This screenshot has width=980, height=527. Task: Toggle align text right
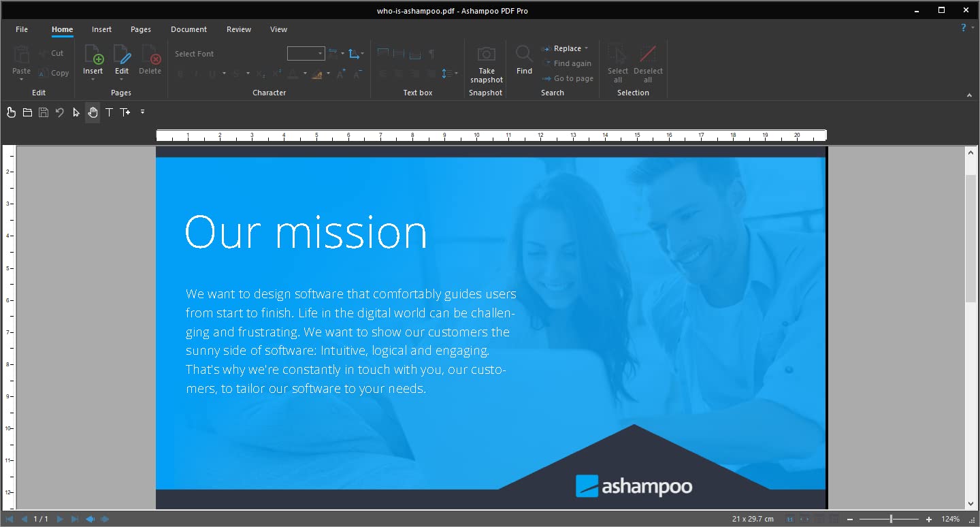[415, 74]
